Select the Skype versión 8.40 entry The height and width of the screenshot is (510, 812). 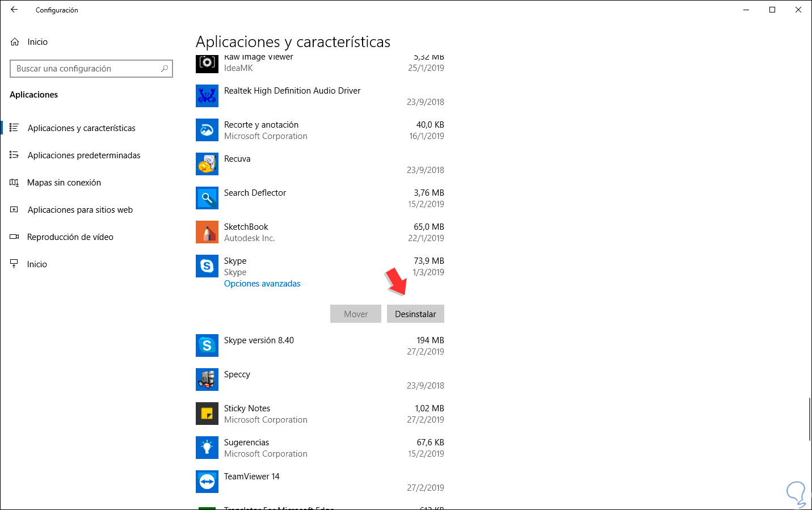click(x=320, y=345)
